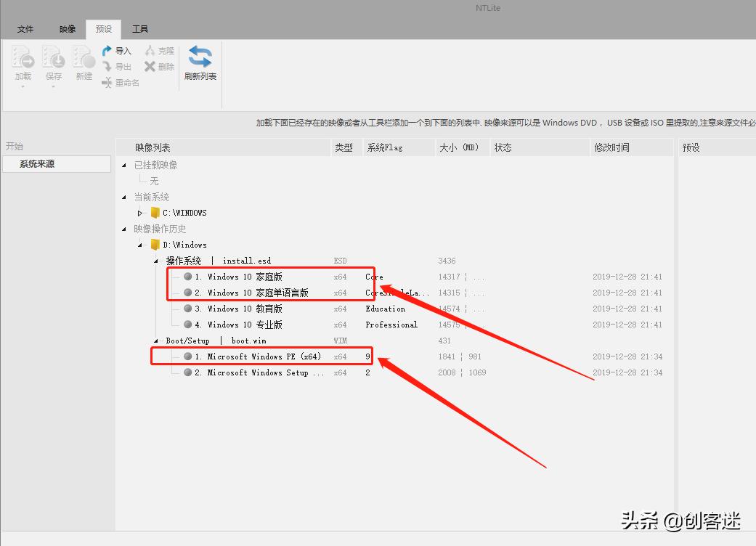Switch to the 映像 ribbon tab
Image resolution: width=756 pixels, height=546 pixels.
point(66,29)
